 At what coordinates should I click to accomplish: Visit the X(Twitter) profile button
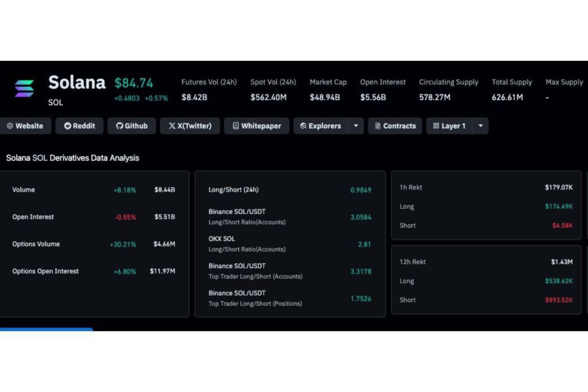(x=189, y=126)
